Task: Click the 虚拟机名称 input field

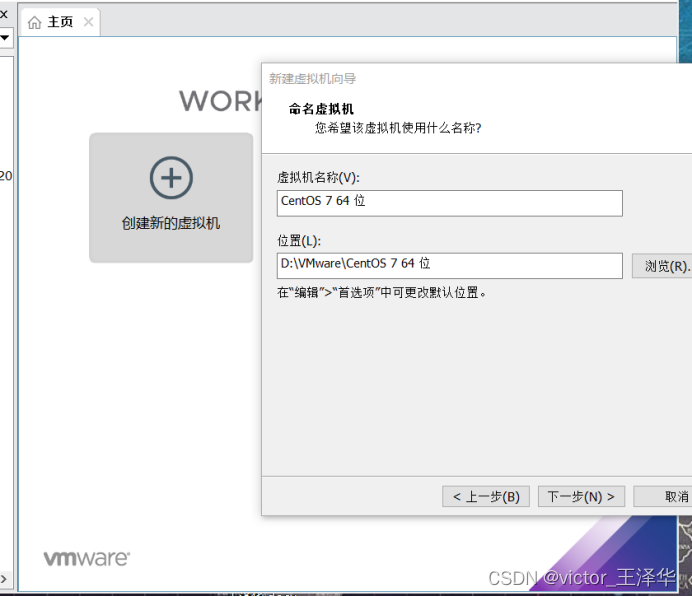Action: coord(450,203)
